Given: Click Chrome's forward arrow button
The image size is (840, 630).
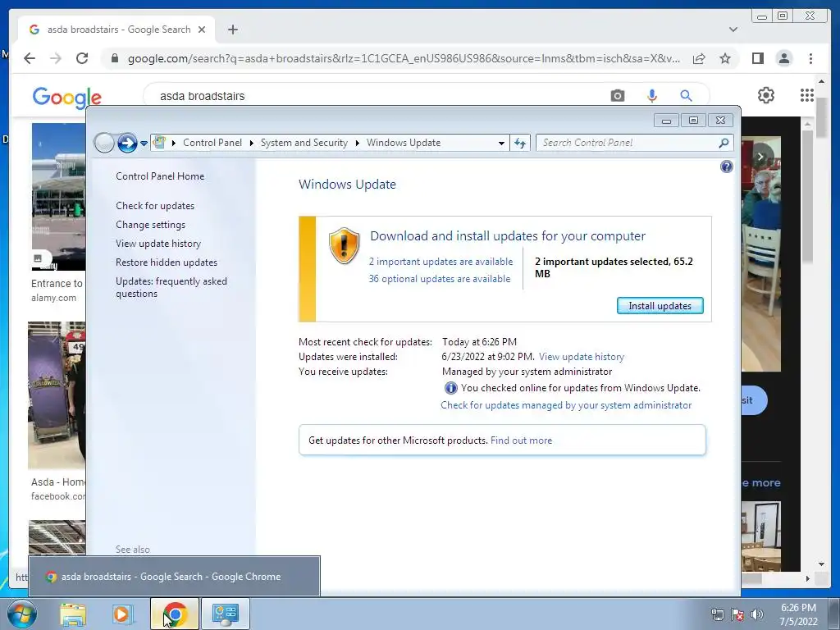Looking at the screenshot, I should pos(55,58).
